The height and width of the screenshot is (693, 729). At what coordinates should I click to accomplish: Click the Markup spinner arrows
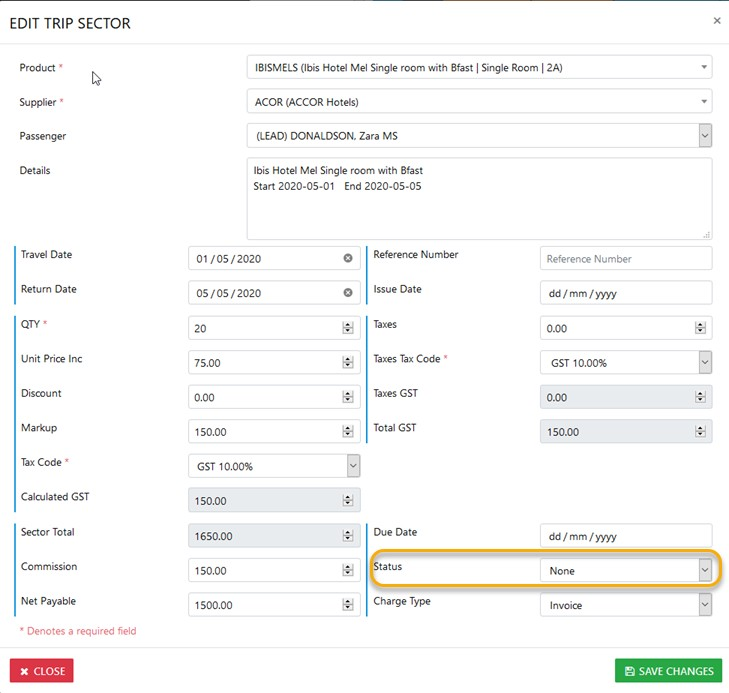348,432
